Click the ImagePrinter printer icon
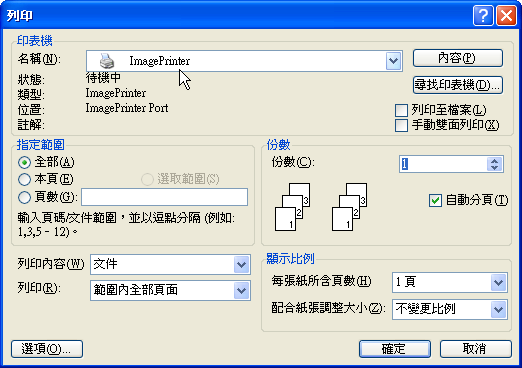Image resolution: width=522 pixels, height=368 pixels. tap(107, 61)
